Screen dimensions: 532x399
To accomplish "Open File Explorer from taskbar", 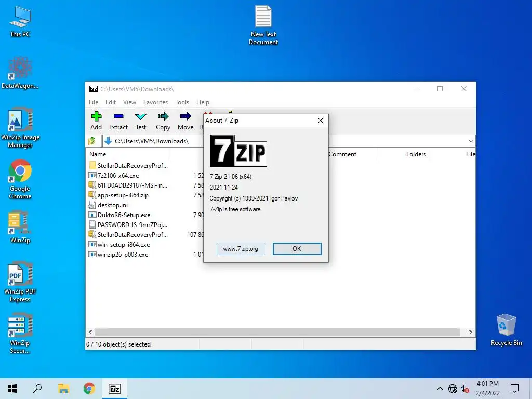I will click(x=63, y=389).
